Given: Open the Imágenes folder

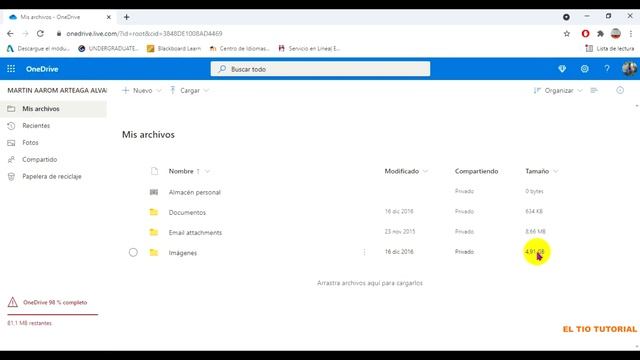Looking at the screenshot, I should pyautogui.click(x=182, y=253).
